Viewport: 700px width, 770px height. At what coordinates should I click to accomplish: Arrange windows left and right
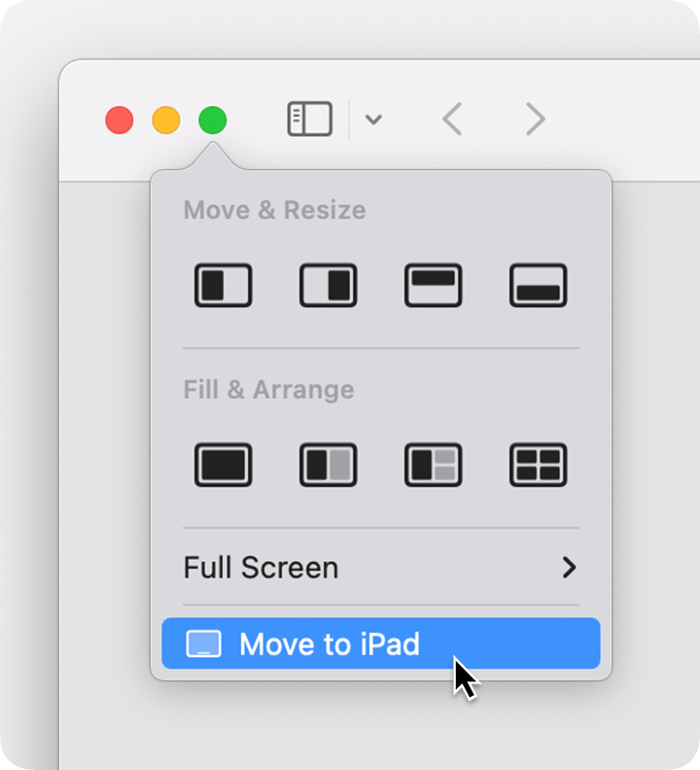coord(329,465)
